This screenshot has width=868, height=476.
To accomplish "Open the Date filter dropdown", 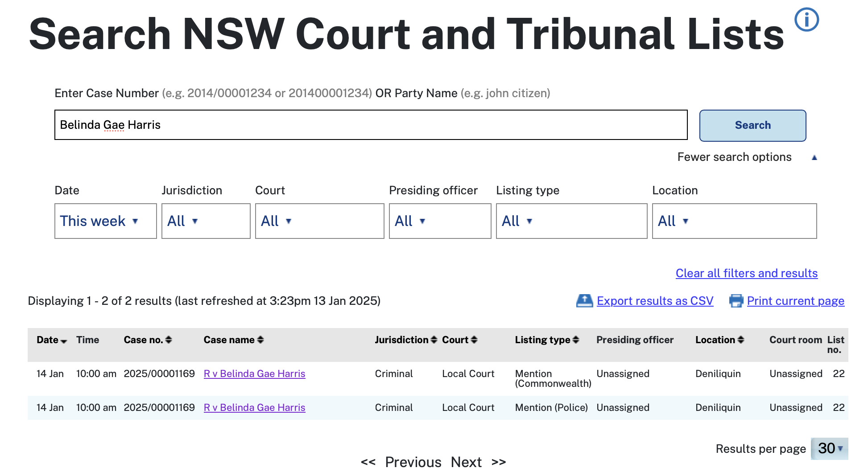I will pyautogui.click(x=105, y=221).
